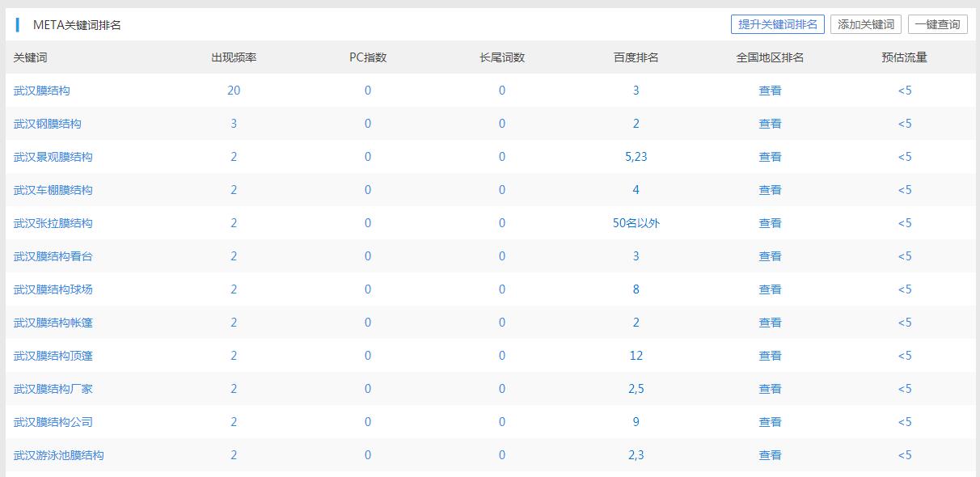Click 查看 for 武汉膜结构帐篷 row
Screen dimensions: 980x477
click(x=770, y=323)
